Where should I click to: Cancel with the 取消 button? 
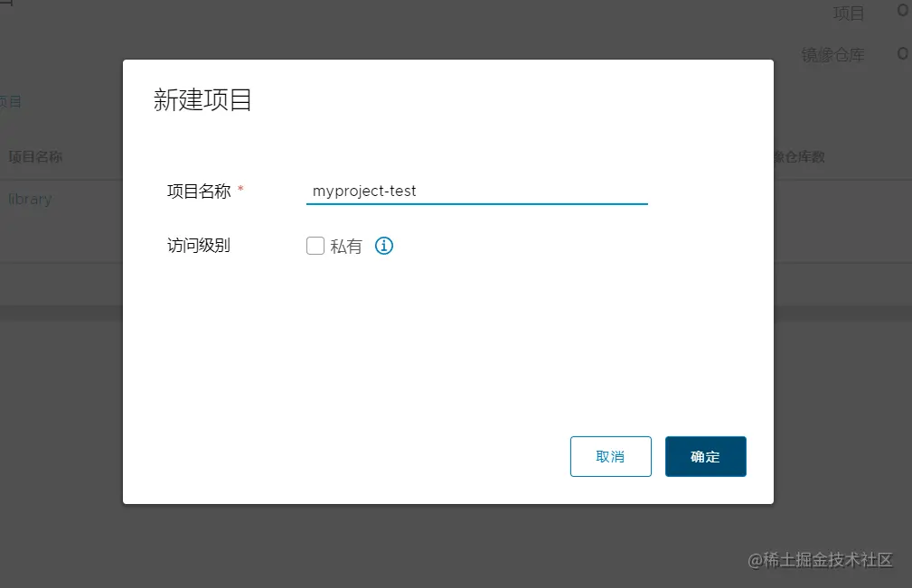pos(611,457)
